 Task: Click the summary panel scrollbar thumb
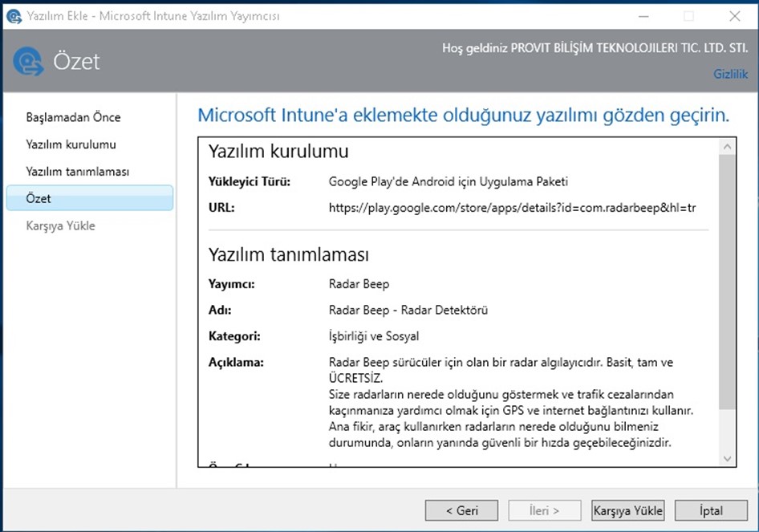point(727,282)
